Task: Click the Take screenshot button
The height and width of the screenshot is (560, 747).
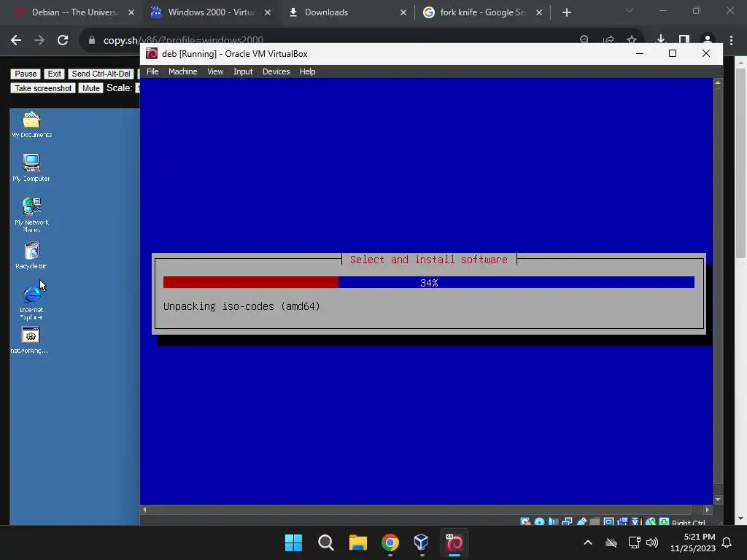Action: pyautogui.click(x=43, y=88)
